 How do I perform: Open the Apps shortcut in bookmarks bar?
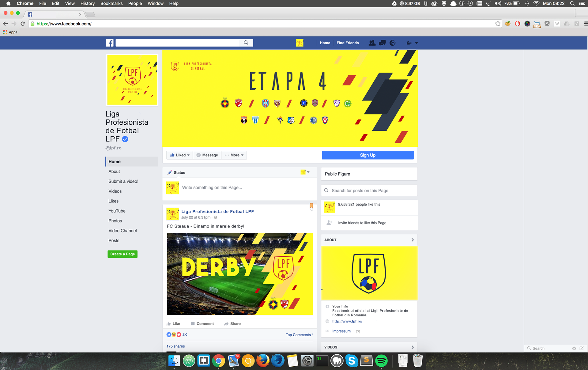point(10,32)
